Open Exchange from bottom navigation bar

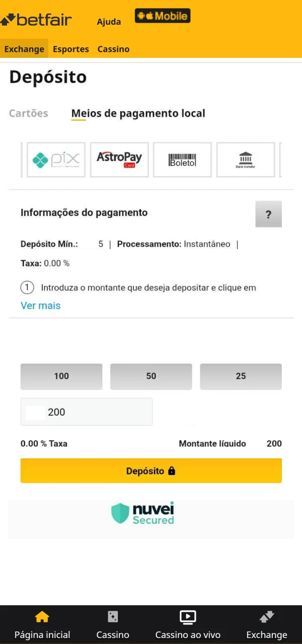(x=266, y=617)
